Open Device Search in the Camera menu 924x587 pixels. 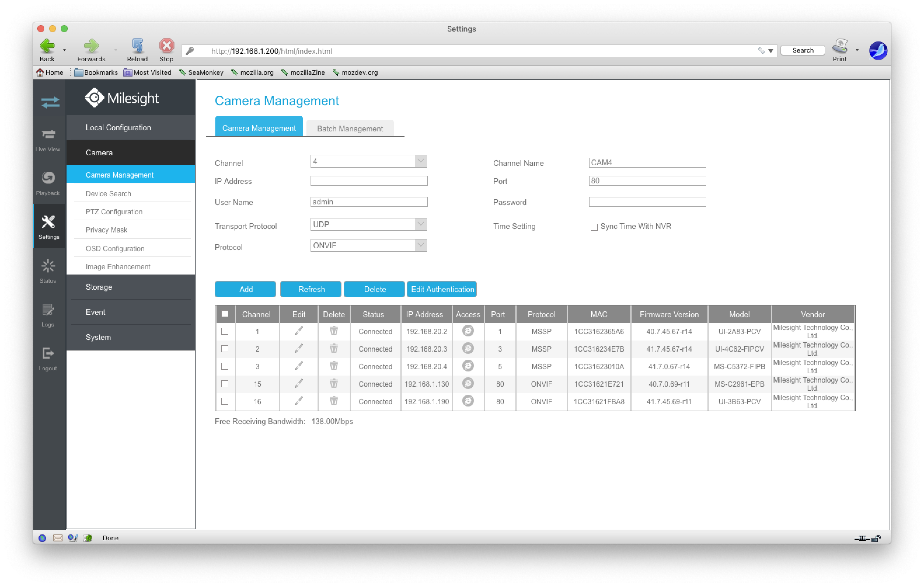click(109, 194)
